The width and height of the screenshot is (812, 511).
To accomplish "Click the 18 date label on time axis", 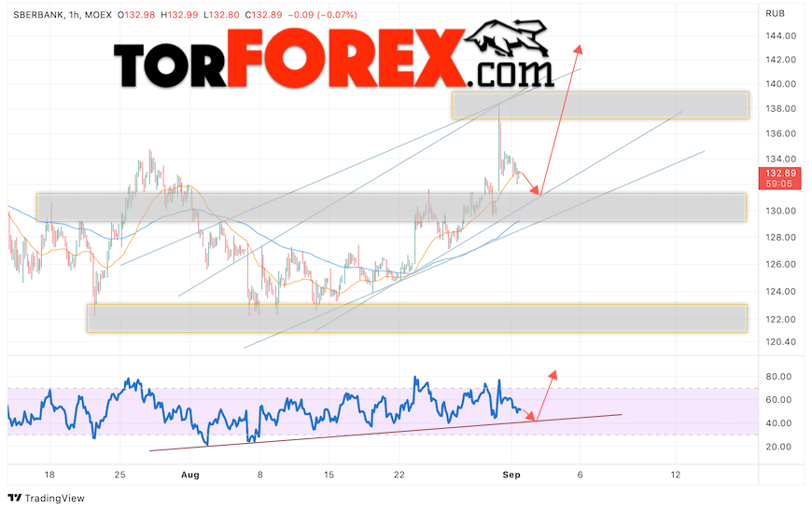I will [49, 475].
